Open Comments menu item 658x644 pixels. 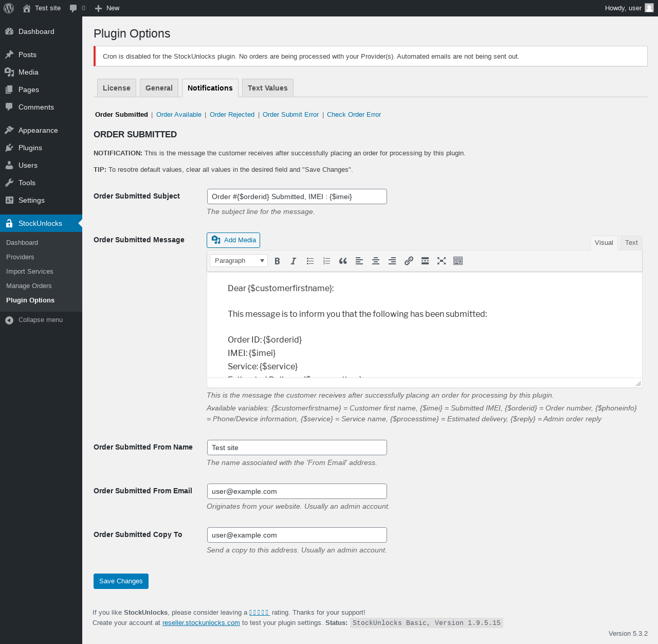click(x=41, y=107)
